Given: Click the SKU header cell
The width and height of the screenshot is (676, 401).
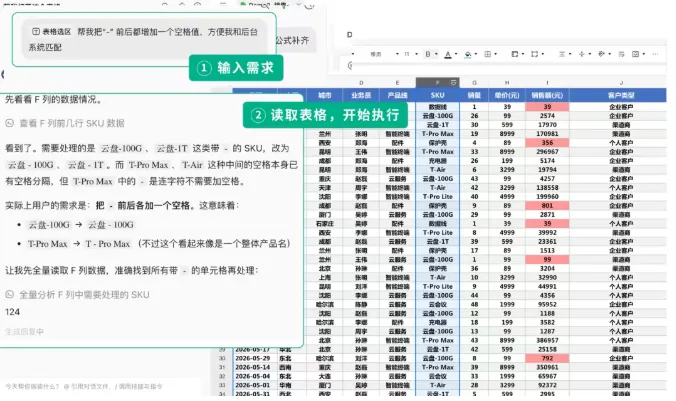Looking at the screenshot, I should [438, 95].
